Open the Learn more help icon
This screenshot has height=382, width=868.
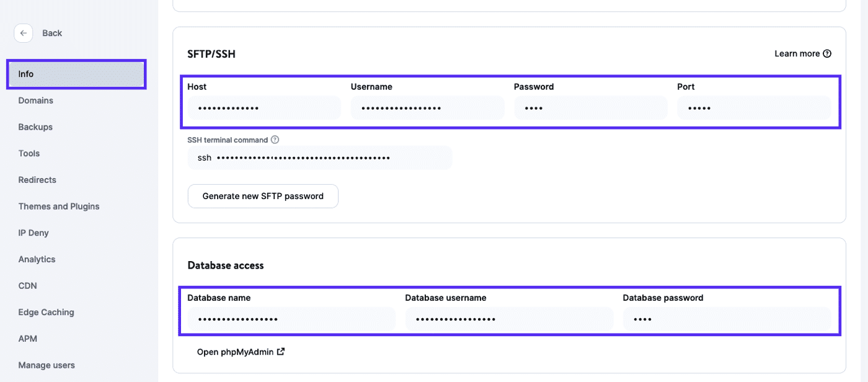click(827, 53)
